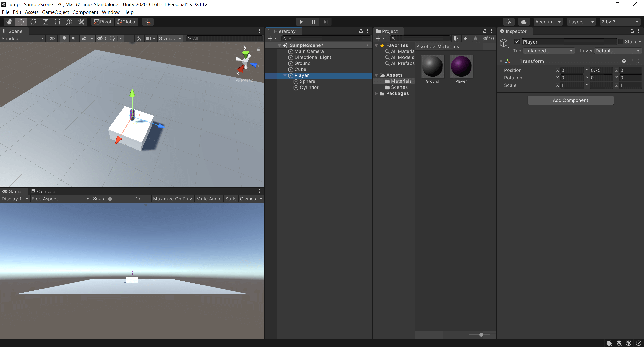Click the Add Component button
The image size is (644, 347).
pyautogui.click(x=570, y=100)
